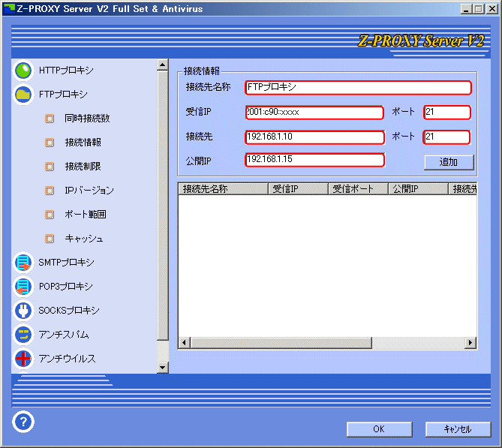This screenshot has width=502, height=448.
Task: Open the POP3プロキシ section label
Action: [65, 287]
